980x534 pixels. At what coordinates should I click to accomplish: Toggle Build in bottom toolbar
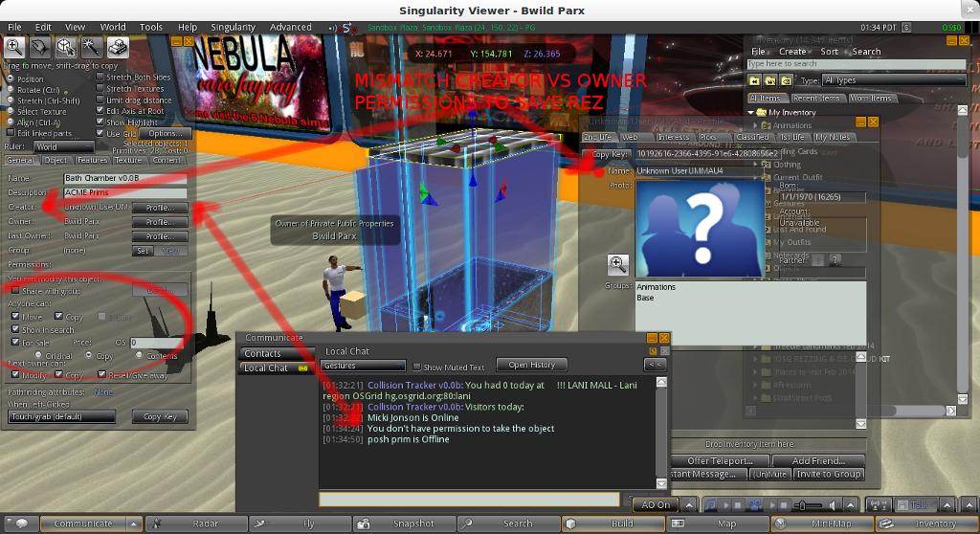click(613, 524)
